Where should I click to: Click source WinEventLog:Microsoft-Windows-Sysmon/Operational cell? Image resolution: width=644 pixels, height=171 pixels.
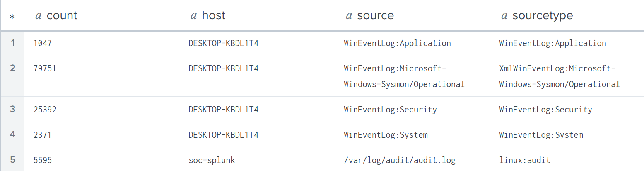coord(404,76)
